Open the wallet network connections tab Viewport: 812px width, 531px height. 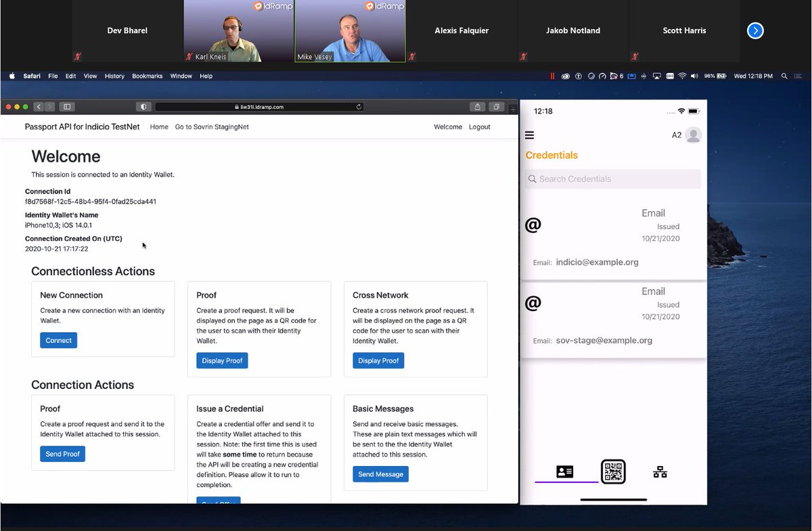pos(660,472)
